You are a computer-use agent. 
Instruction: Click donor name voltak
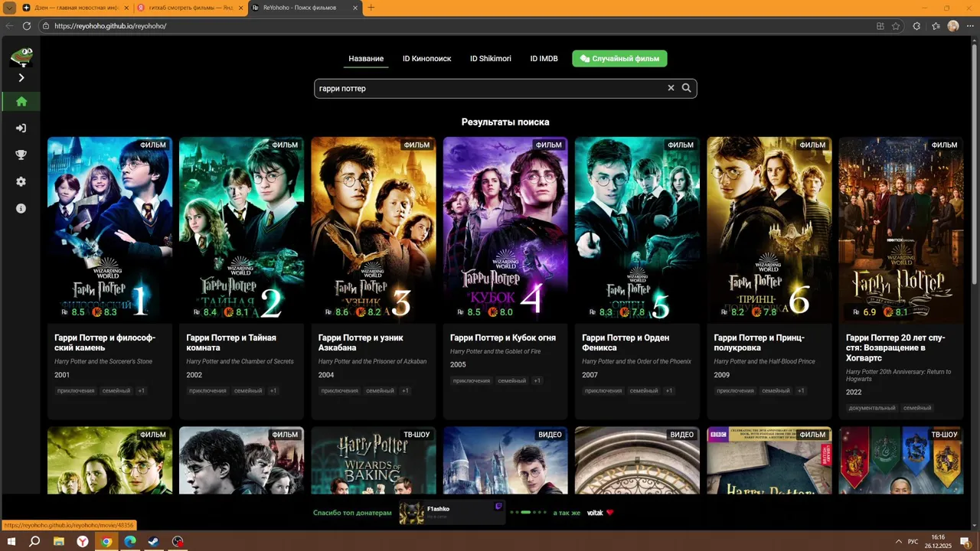point(595,513)
